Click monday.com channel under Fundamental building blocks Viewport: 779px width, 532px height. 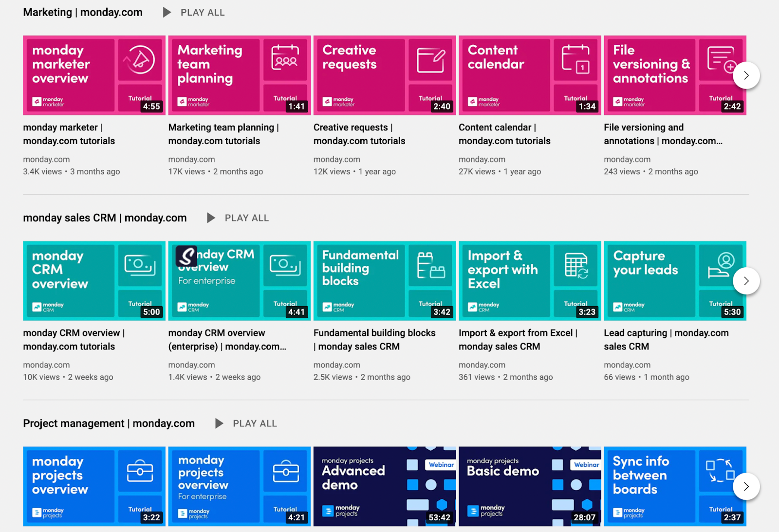[337, 365]
